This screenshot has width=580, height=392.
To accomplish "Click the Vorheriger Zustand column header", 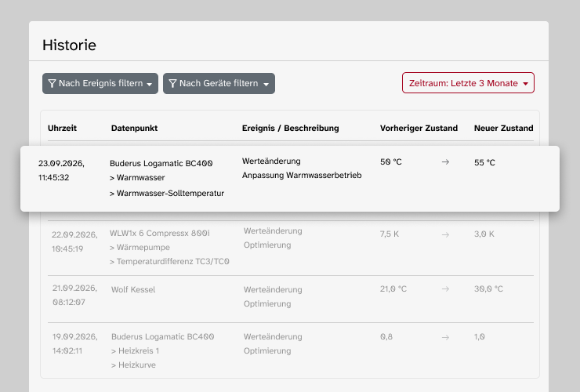I will pyautogui.click(x=419, y=128).
